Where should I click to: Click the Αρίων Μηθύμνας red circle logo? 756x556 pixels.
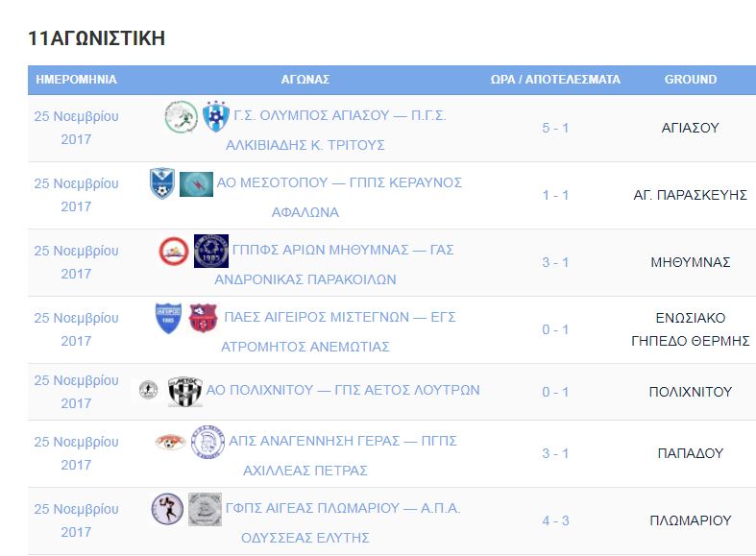[x=174, y=251]
